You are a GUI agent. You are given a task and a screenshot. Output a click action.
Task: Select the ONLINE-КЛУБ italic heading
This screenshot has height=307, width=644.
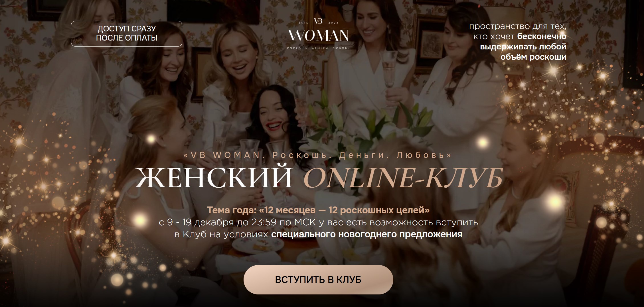(x=403, y=178)
